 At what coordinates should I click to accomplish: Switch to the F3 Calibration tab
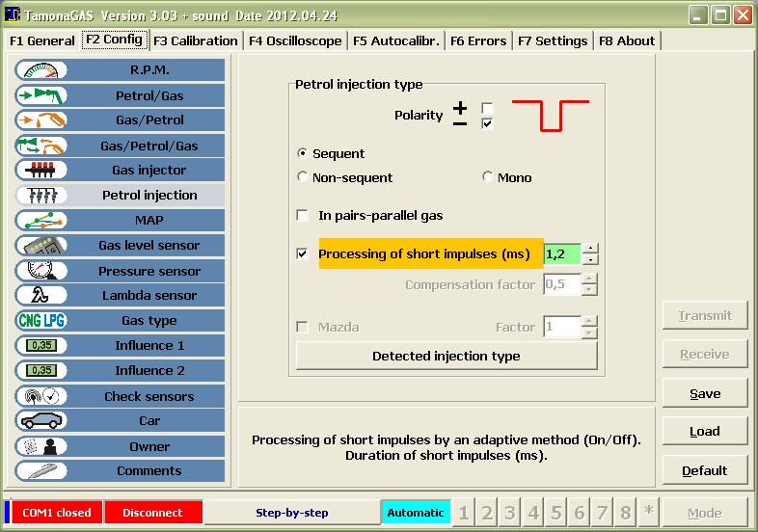(x=195, y=40)
